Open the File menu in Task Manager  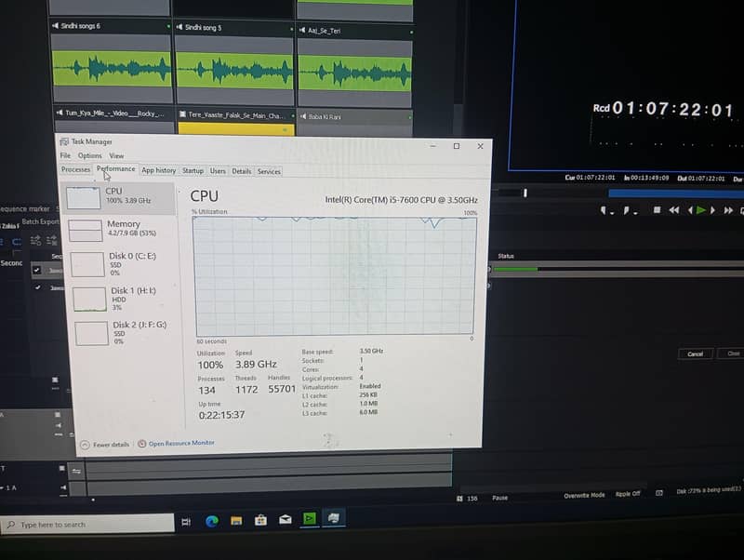click(65, 155)
